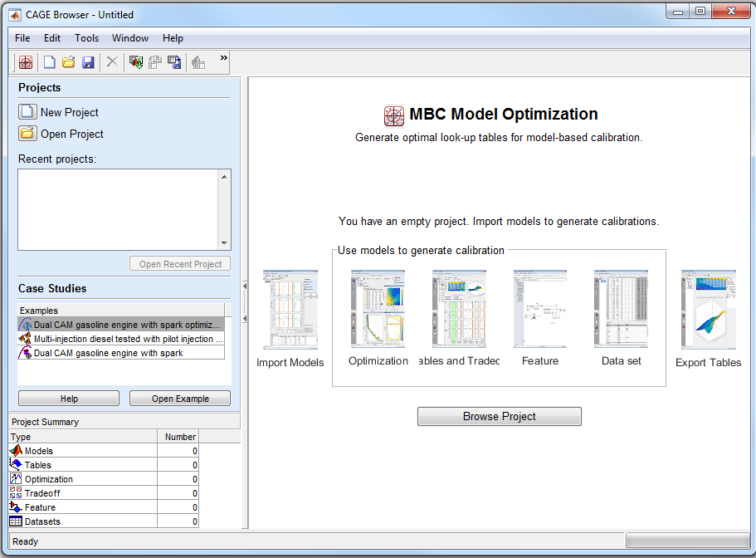Click the Tables icon in Project Summary
756x558 pixels.
pos(16,464)
